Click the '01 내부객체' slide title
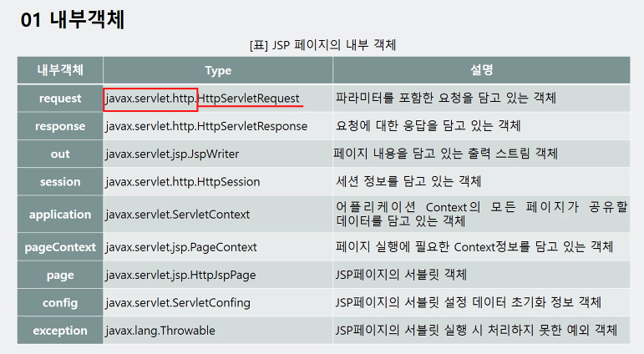The height and width of the screenshot is (354, 644). 73,20
